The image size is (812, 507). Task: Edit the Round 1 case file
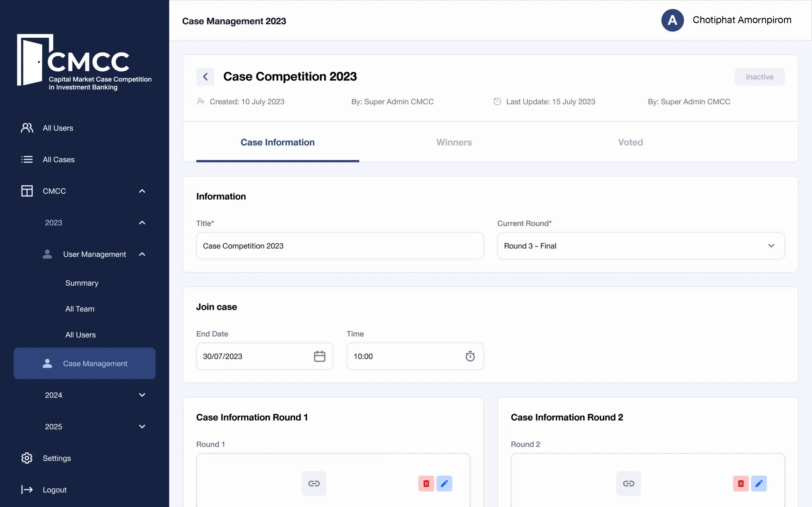(x=444, y=483)
